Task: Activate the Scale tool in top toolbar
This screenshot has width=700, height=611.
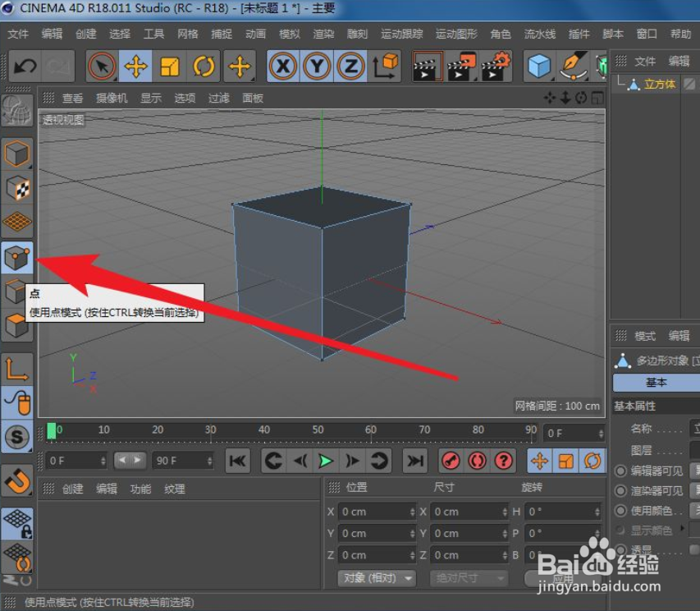Action: 170,67
